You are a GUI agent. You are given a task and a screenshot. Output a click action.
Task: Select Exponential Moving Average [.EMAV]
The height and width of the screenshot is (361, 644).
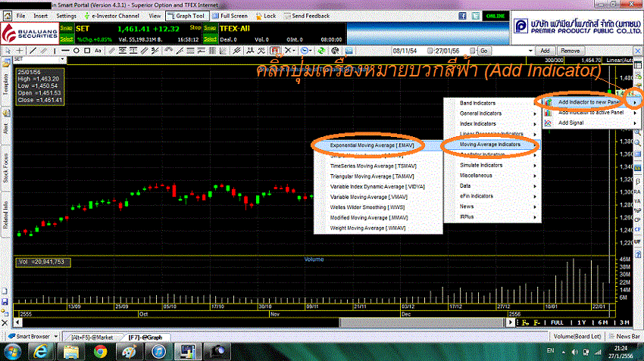click(372, 145)
